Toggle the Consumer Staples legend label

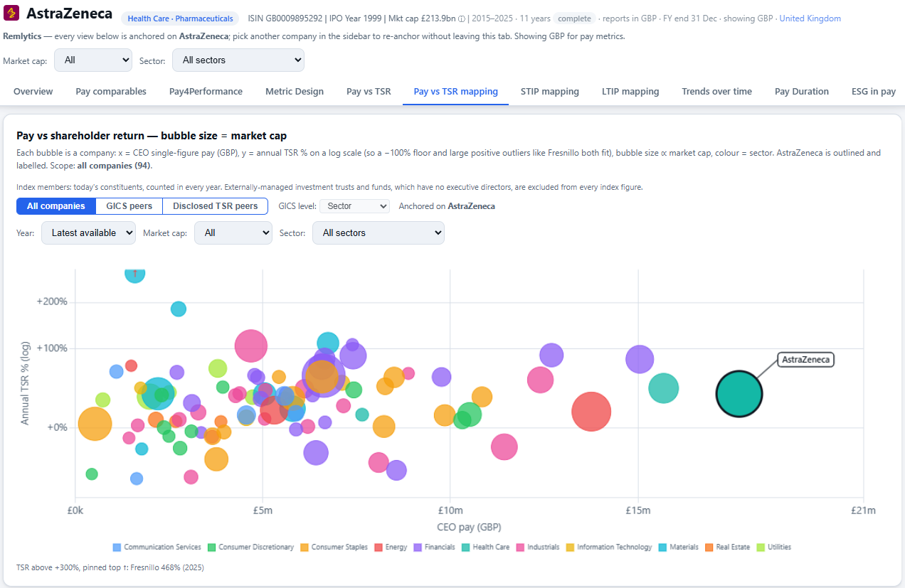click(339, 547)
